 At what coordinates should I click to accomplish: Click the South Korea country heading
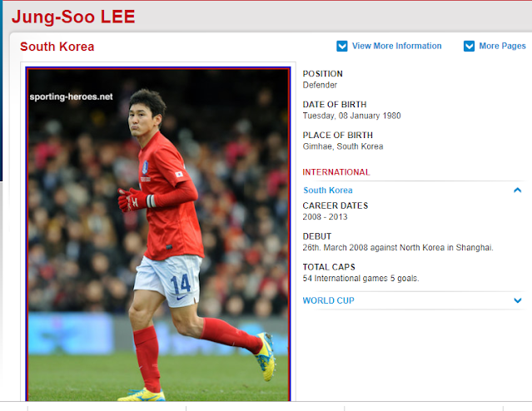click(57, 47)
